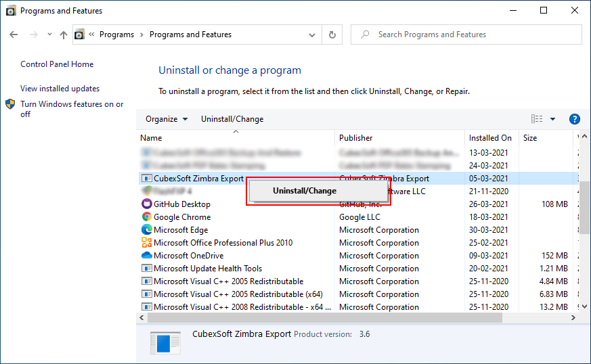Click Uninstall/Change in the toolbar
This screenshot has height=364, width=591.
(x=232, y=119)
